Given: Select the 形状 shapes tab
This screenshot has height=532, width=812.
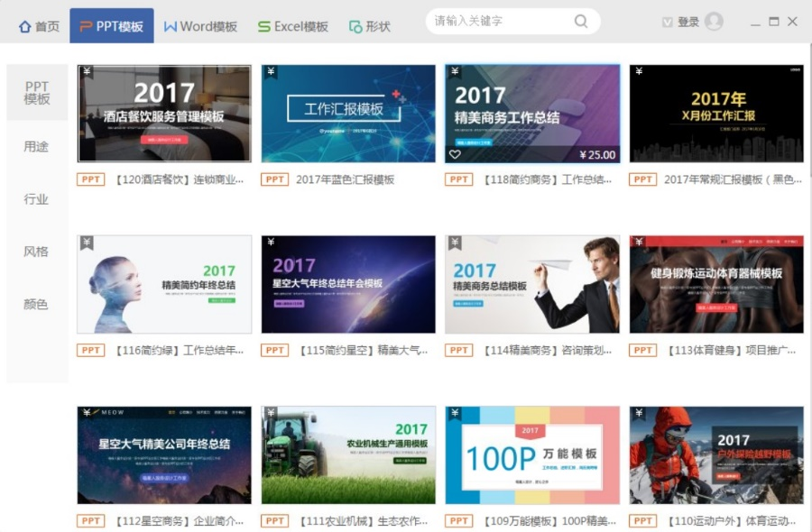Looking at the screenshot, I should point(370,26).
